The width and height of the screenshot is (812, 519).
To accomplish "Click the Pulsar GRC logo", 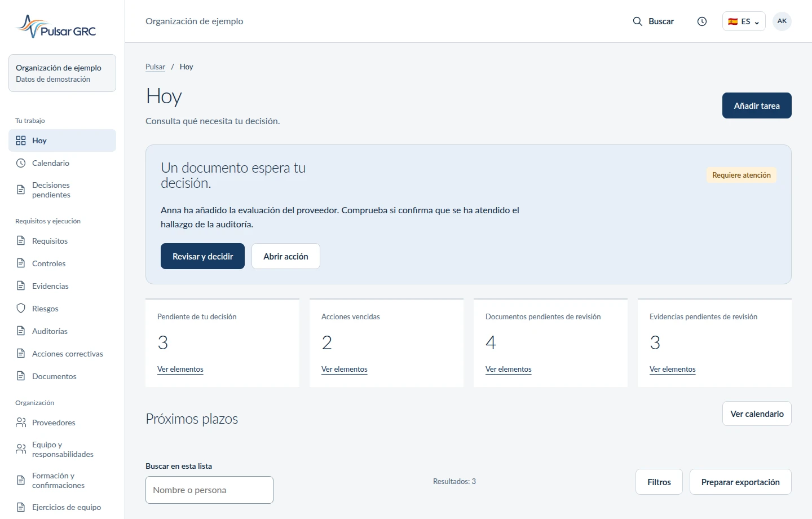I will point(56,27).
